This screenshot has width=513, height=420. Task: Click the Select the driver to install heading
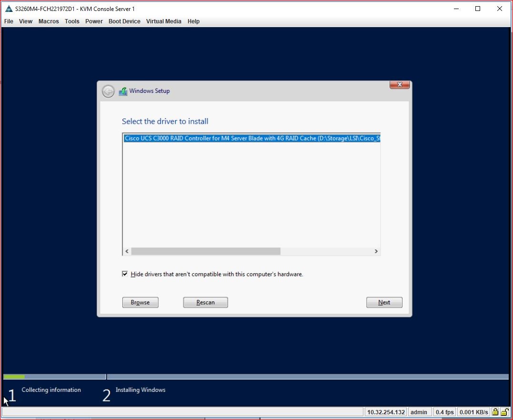coord(165,121)
